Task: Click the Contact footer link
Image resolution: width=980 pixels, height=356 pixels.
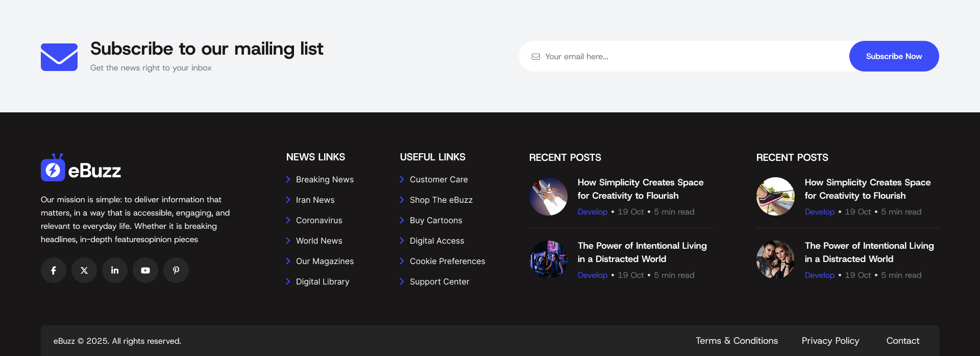Action: tap(902, 341)
